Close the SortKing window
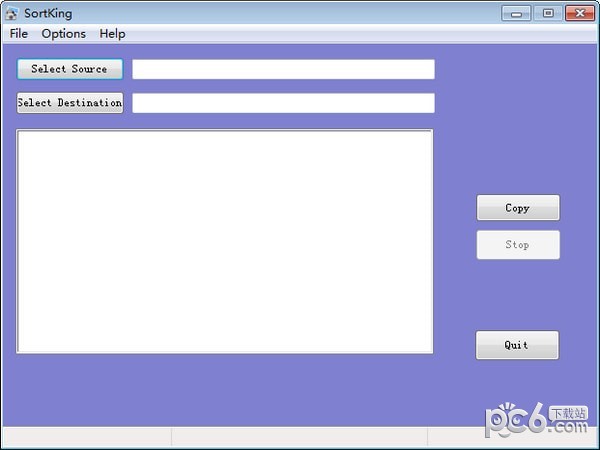The height and width of the screenshot is (450, 600). click(x=580, y=13)
